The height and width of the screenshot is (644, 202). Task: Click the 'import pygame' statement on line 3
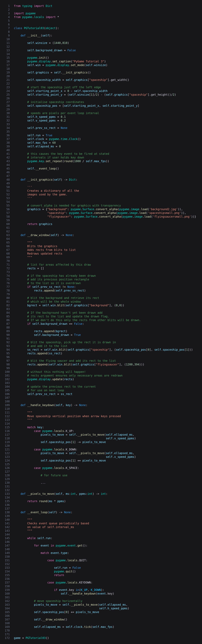coord(25,14)
